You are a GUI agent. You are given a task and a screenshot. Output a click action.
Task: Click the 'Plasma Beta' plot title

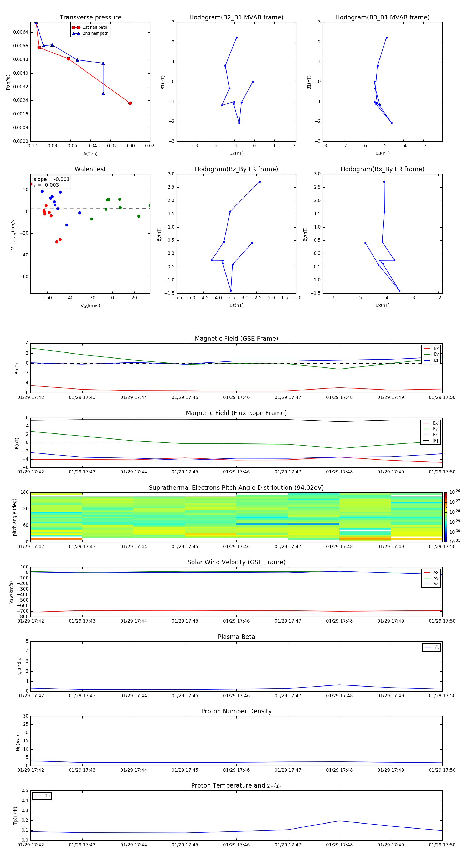tap(236, 637)
